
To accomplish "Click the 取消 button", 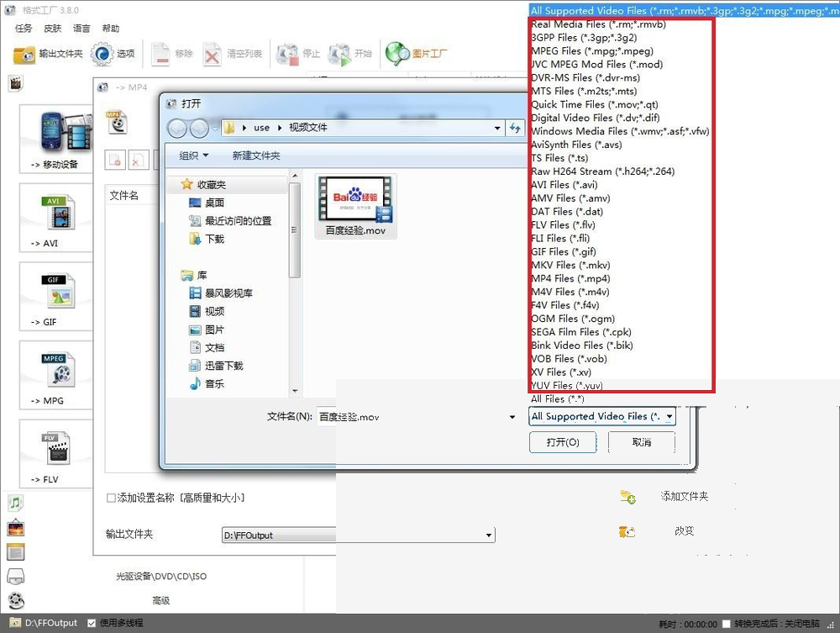I will (x=641, y=442).
